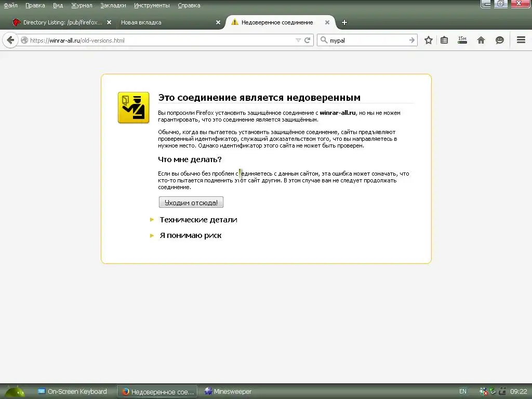This screenshot has height=399, width=532.
Task: Click the yellow passport officer warning icon
Action: click(134, 108)
